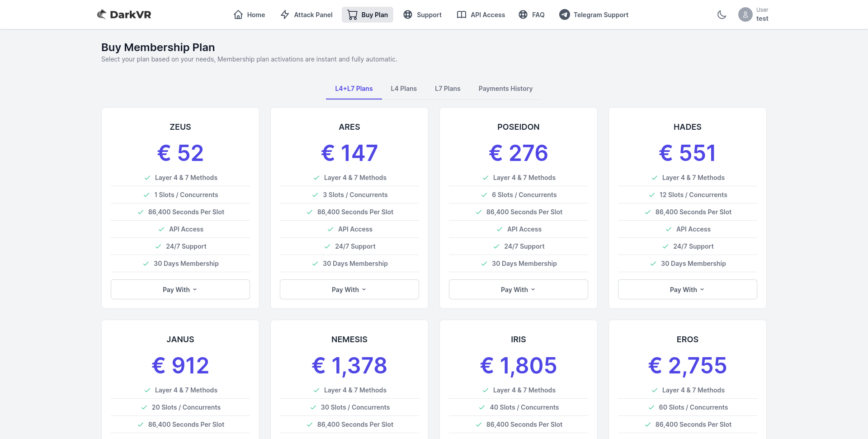This screenshot has width=868, height=439.
Task: Expand Pay With dropdown for HADES
Action: click(688, 289)
